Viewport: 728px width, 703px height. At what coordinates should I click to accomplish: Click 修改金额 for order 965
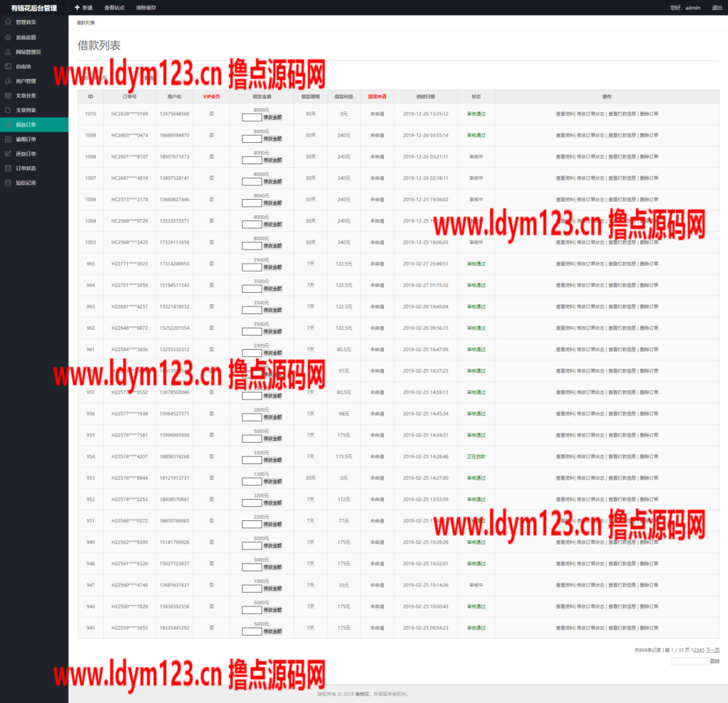tap(272, 267)
